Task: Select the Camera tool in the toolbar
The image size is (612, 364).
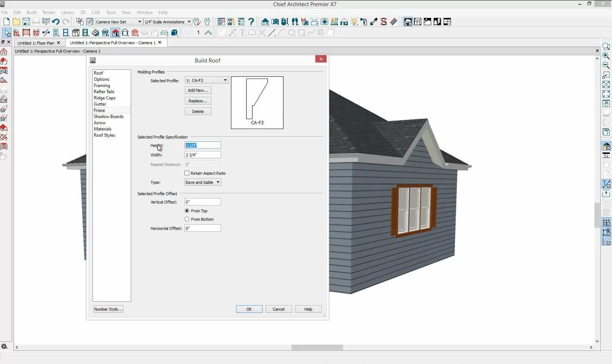Action: (x=275, y=22)
